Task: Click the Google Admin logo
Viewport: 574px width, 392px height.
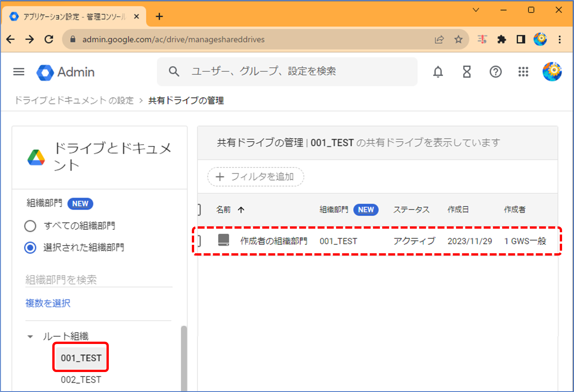Action: 65,72
